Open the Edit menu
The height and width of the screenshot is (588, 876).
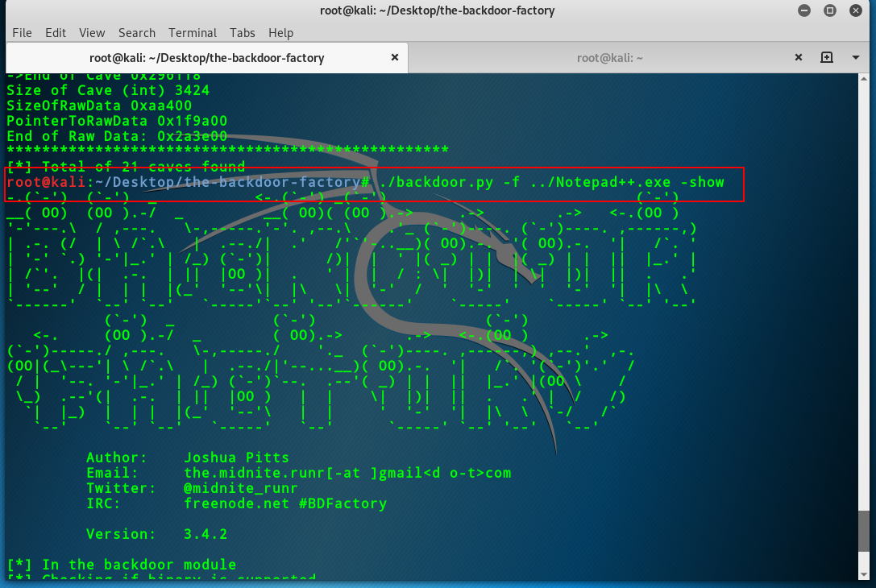click(x=56, y=33)
